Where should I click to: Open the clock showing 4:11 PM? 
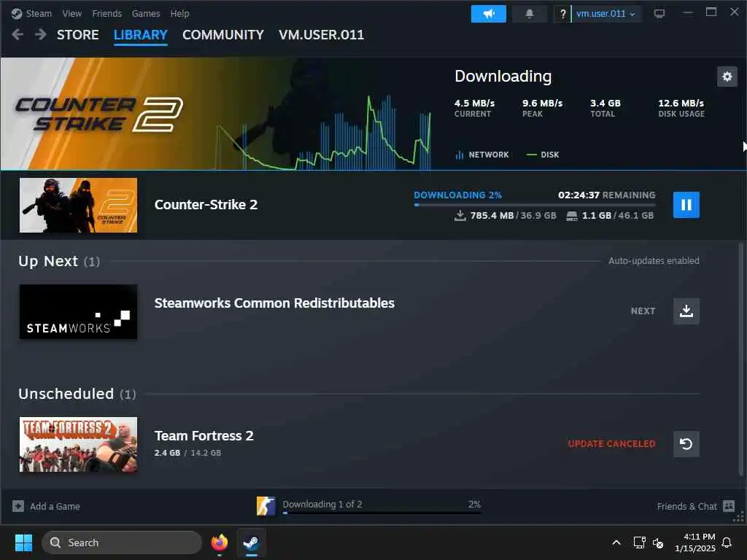pyautogui.click(x=695, y=542)
